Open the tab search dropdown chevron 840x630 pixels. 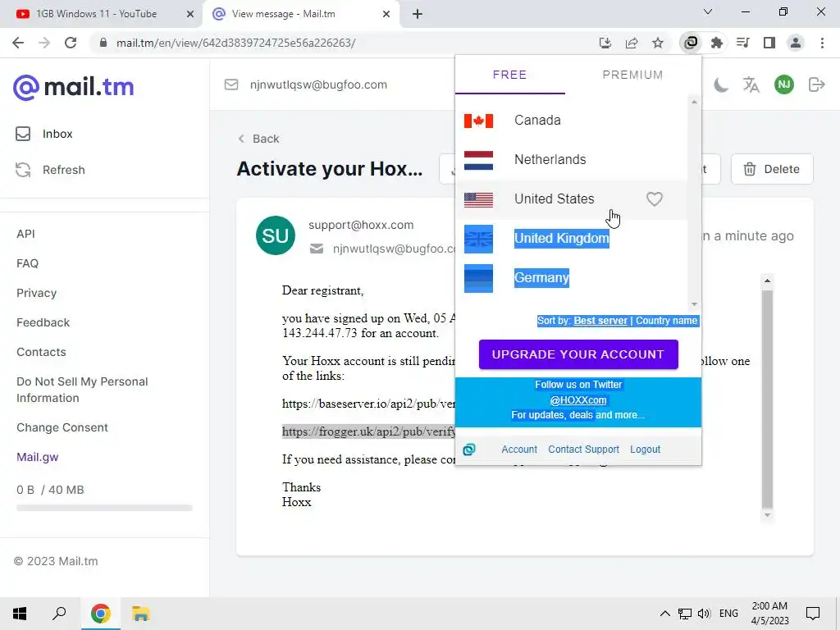click(708, 11)
